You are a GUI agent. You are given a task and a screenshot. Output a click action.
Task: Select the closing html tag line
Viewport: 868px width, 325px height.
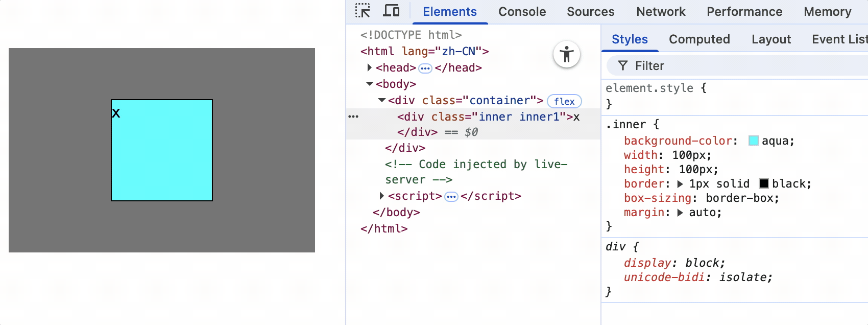[x=384, y=228]
